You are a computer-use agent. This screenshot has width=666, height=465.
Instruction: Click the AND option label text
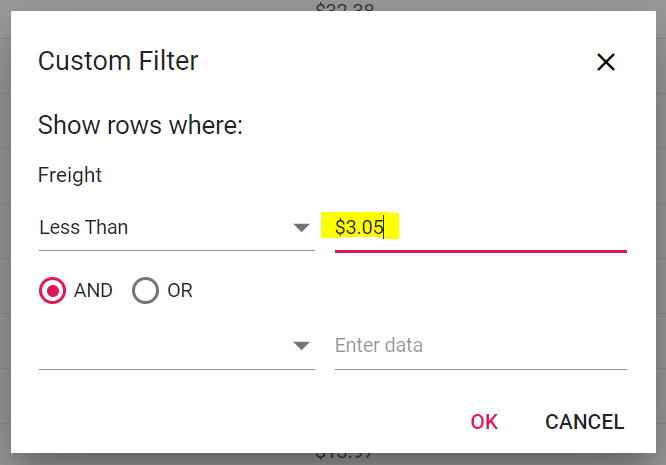tap(93, 291)
